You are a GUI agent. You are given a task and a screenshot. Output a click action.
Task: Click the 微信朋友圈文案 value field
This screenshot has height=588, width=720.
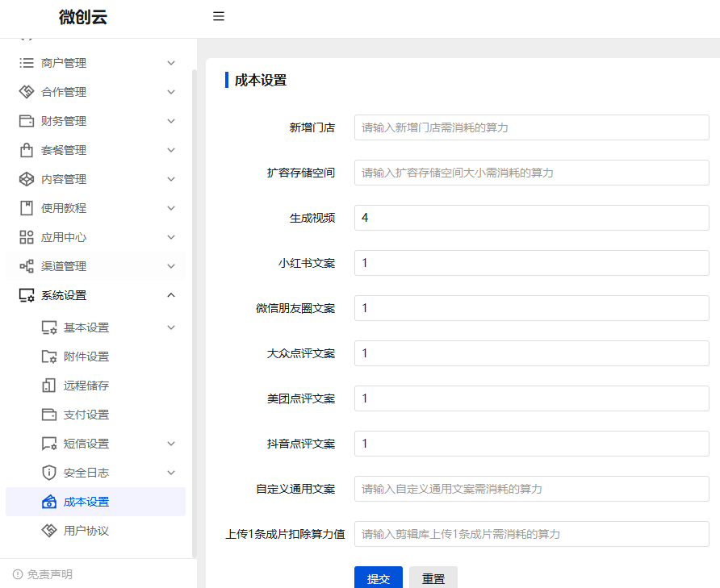[532, 308]
